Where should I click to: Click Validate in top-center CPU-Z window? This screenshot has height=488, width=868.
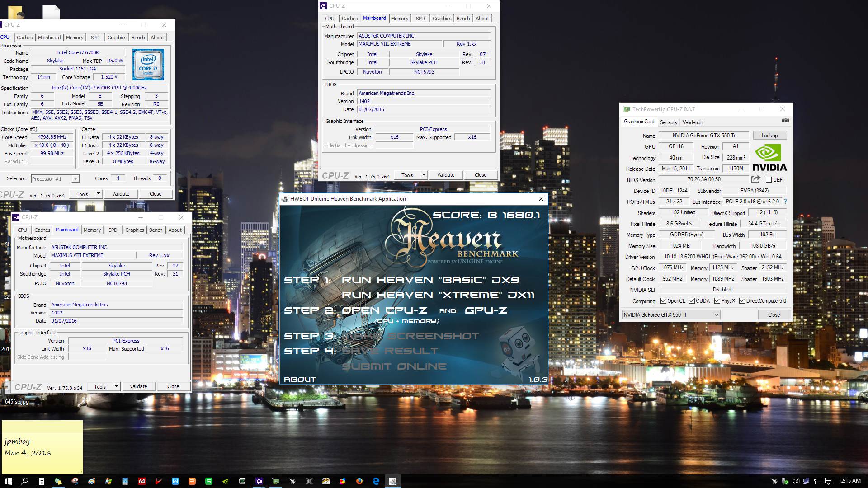pyautogui.click(x=446, y=175)
